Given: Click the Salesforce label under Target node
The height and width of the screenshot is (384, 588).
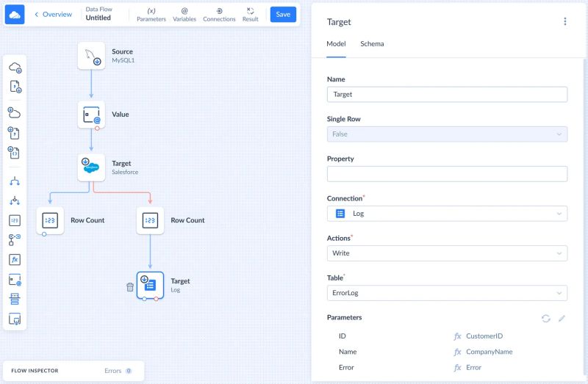Looking at the screenshot, I should (x=125, y=172).
